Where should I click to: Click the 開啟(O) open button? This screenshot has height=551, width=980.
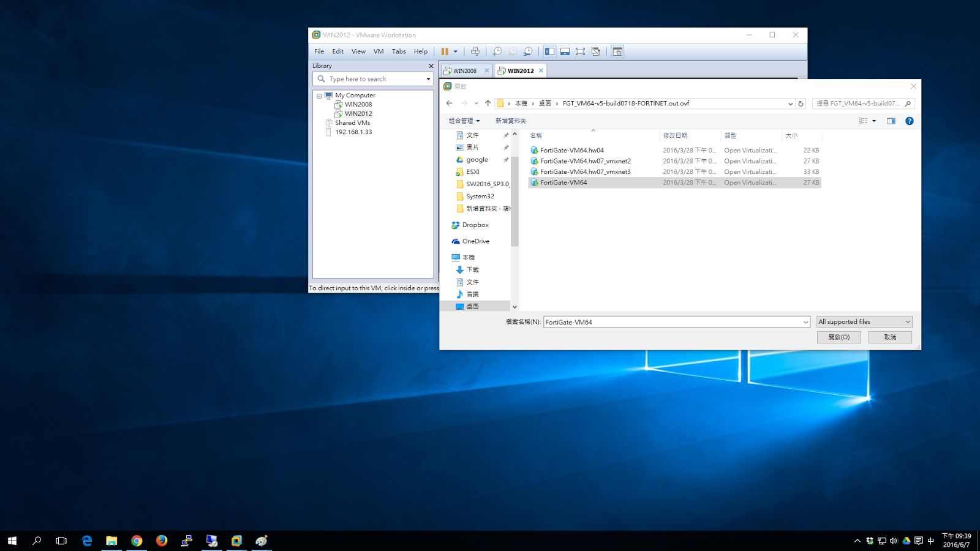coord(839,337)
